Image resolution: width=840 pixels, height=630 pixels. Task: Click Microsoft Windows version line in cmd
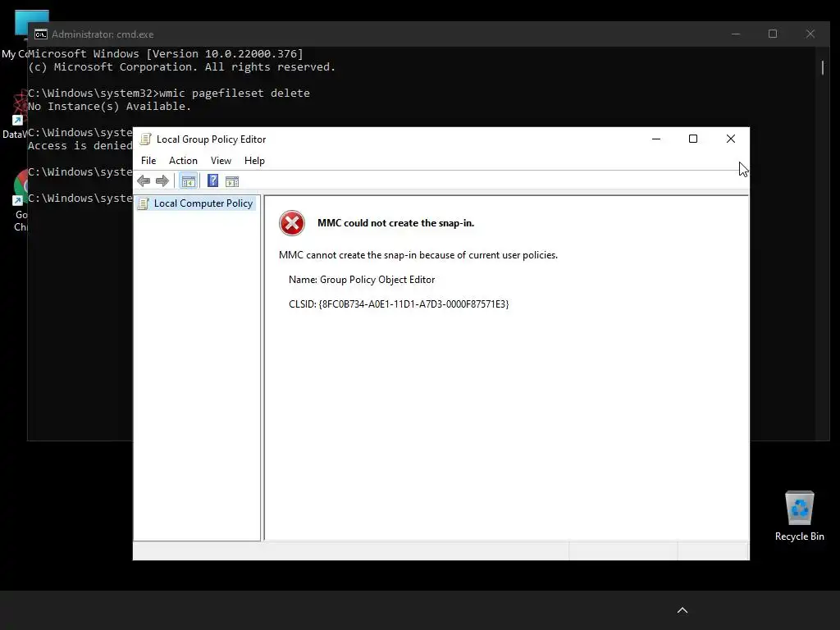(166, 53)
